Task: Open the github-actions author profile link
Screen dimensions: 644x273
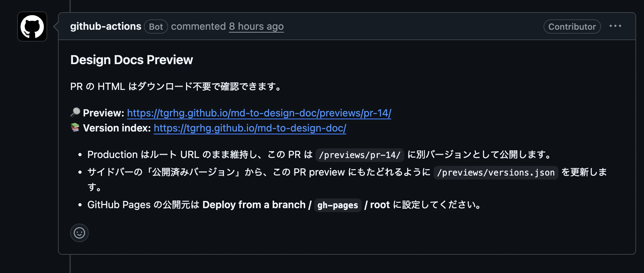Action: (x=106, y=27)
